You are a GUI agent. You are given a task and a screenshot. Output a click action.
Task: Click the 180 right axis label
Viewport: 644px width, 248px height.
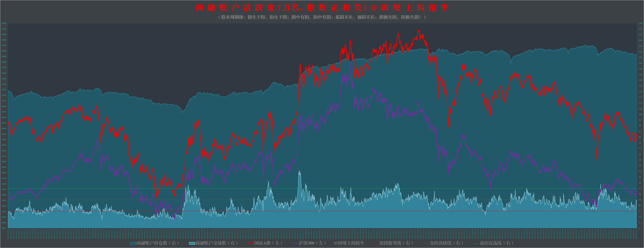tap(640, 23)
